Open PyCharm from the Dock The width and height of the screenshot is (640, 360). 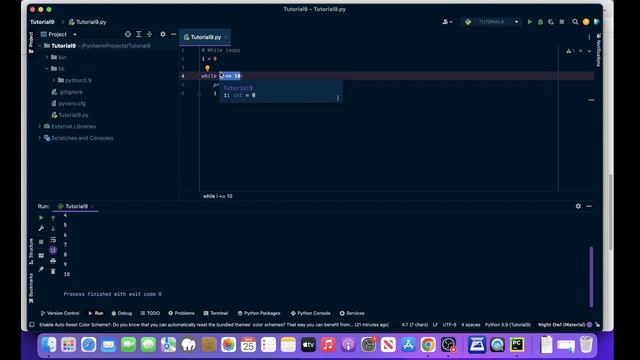(517, 345)
